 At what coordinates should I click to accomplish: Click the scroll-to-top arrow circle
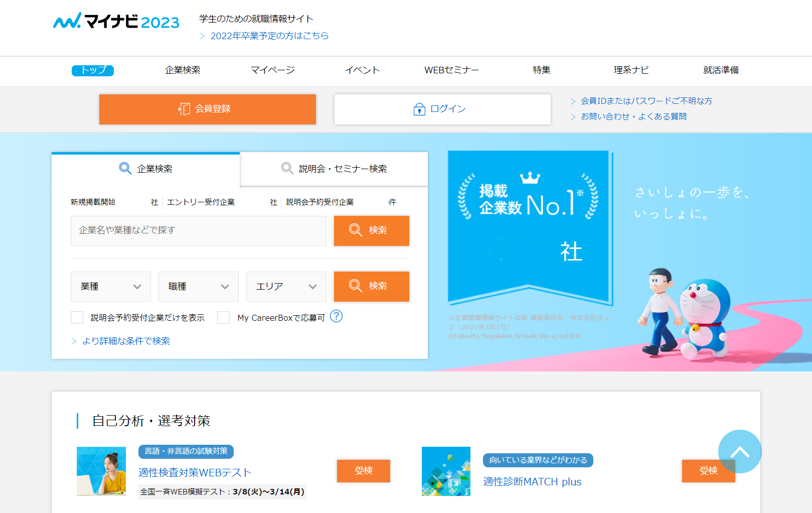pos(740,451)
